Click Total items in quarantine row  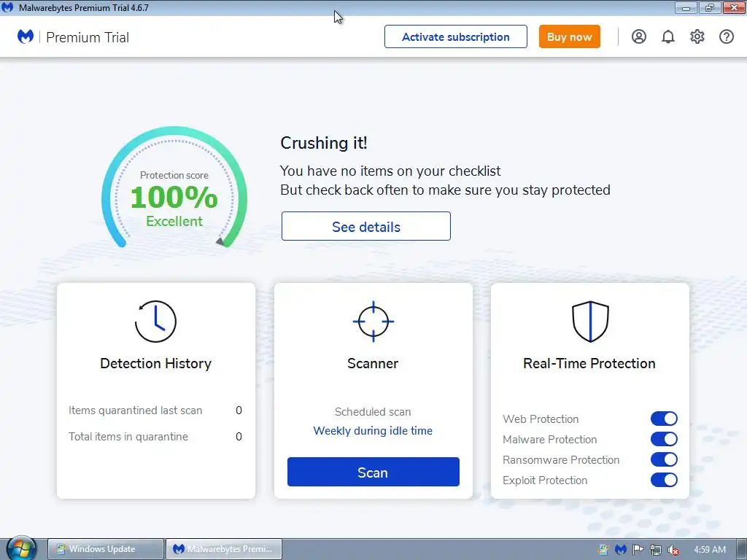(155, 437)
